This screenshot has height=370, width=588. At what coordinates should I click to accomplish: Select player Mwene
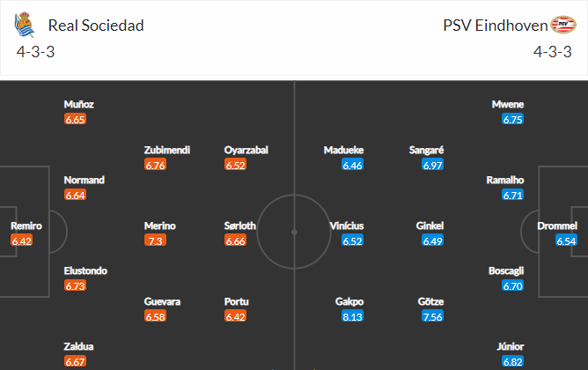coord(508,104)
